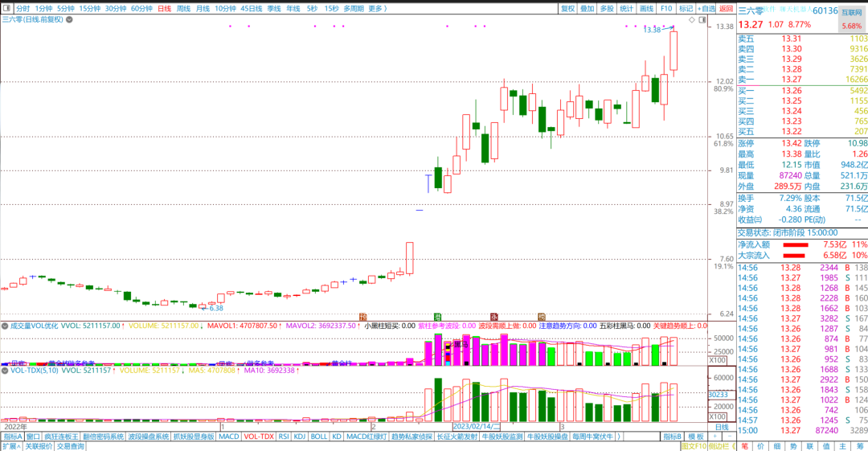Click the 扩展 expand button

11,446
